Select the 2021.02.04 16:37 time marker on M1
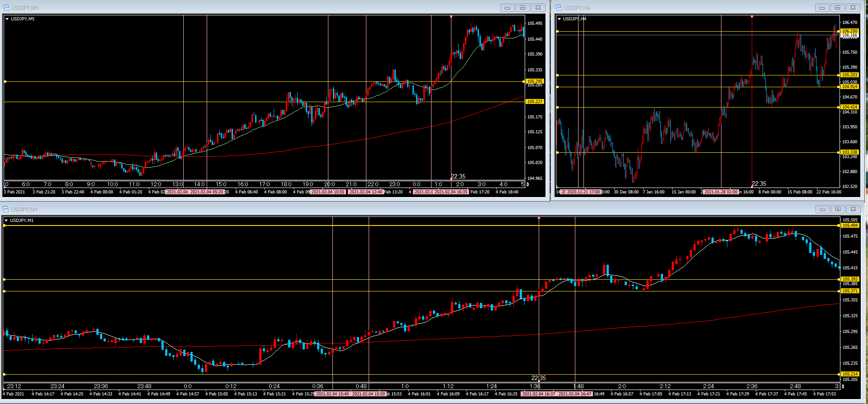 click(x=538, y=394)
